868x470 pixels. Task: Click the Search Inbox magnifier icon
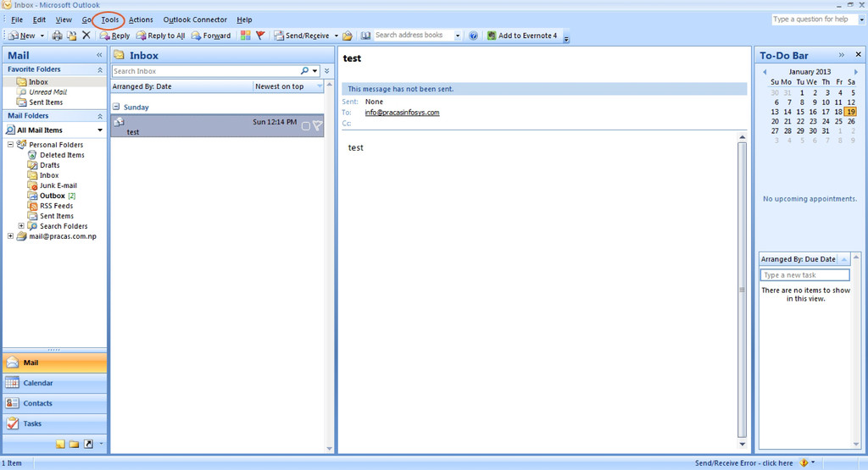point(304,71)
